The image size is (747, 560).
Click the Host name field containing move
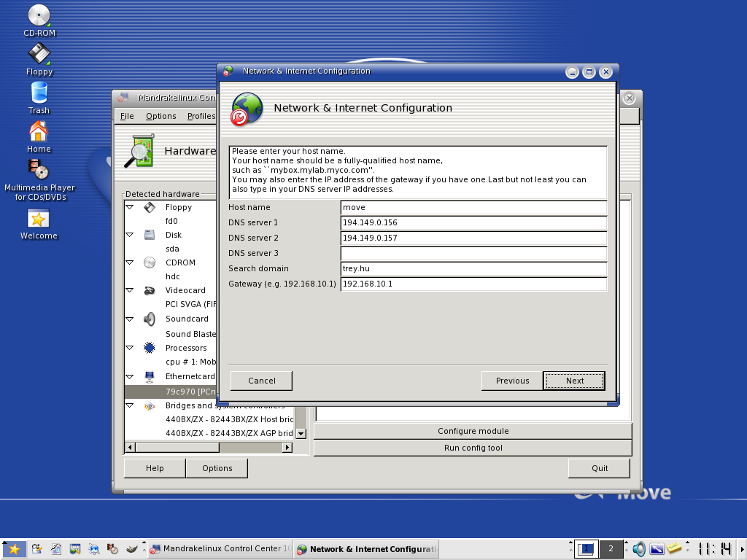[473, 207]
